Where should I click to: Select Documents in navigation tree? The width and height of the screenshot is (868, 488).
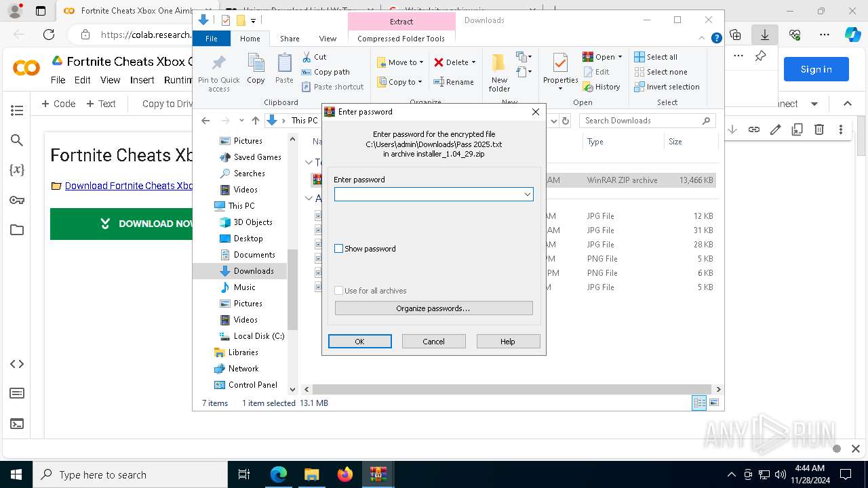click(248, 255)
